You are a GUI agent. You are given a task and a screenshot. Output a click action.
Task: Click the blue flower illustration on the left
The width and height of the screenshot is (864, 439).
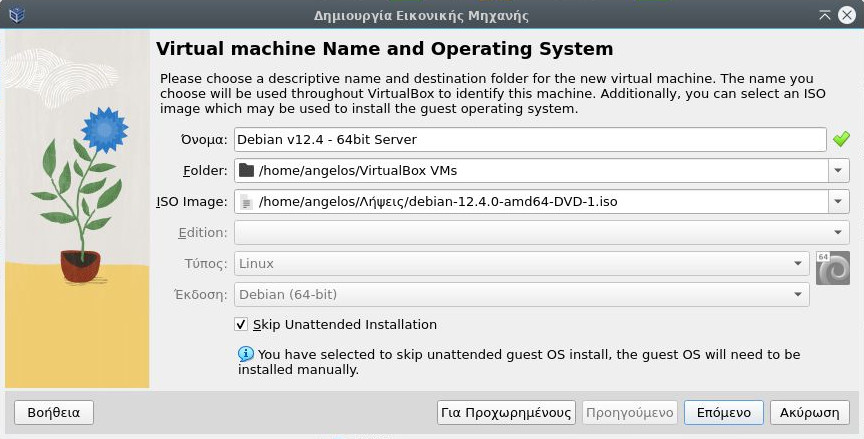coord(103,130)
